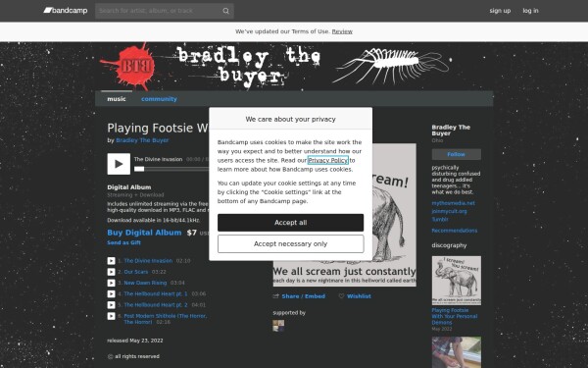Open the Tumblr link
588x368 pixels.
click(x=440, y=219)
